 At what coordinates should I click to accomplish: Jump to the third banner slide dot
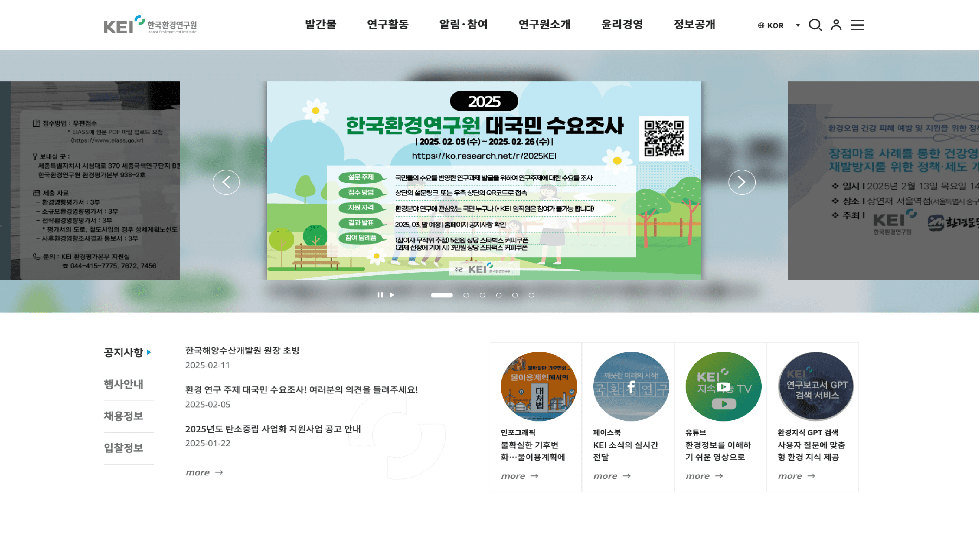tap(482, 295)
